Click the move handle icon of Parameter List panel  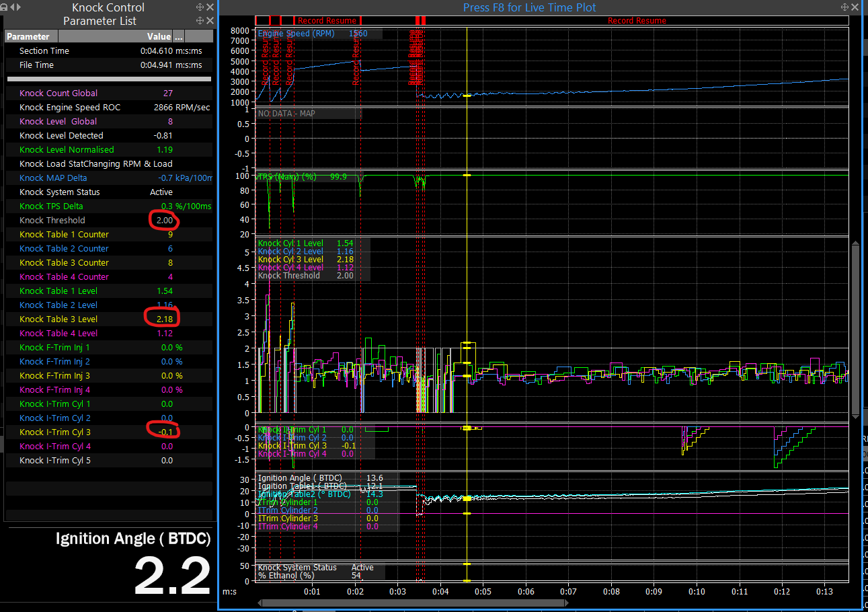200,21
